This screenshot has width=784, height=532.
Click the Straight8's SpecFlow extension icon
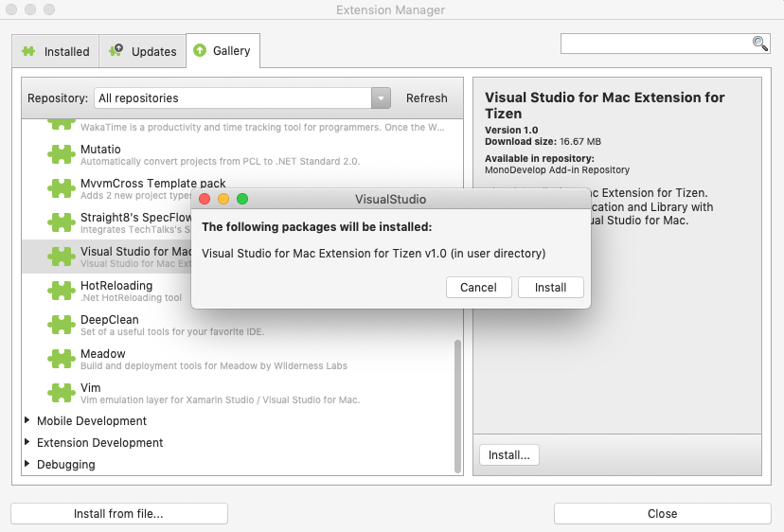(62, 223)
